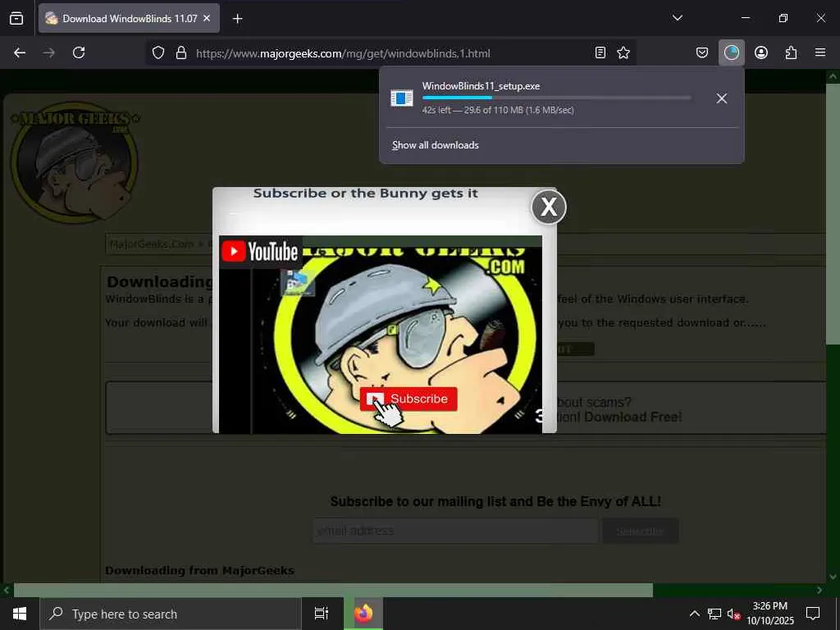840x630 pixels.
Task: Click the Firefox taskbar icon
Action: [363, 614]
